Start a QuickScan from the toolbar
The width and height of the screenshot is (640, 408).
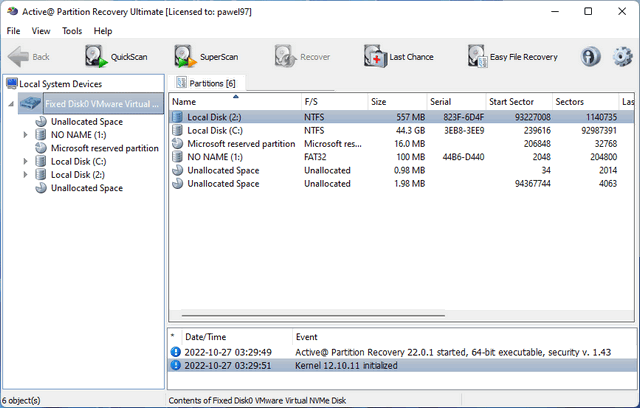[116, 57]
